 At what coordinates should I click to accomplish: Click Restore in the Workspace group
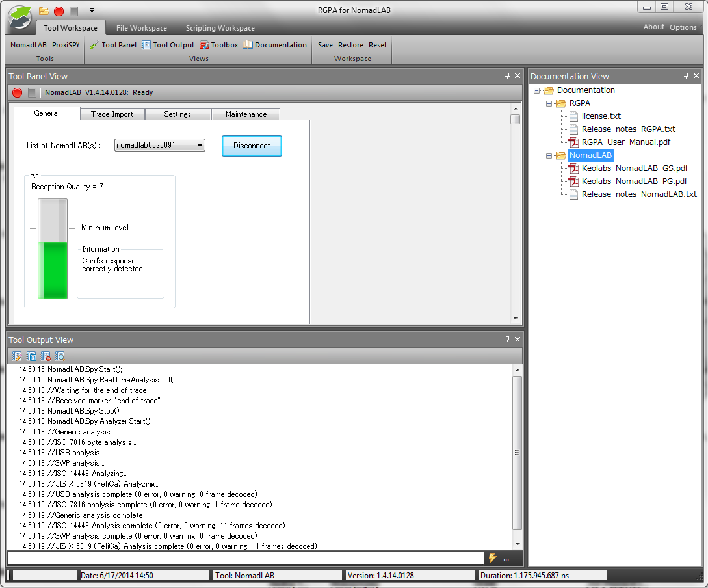pyautogui.click(x=351, y=45)
